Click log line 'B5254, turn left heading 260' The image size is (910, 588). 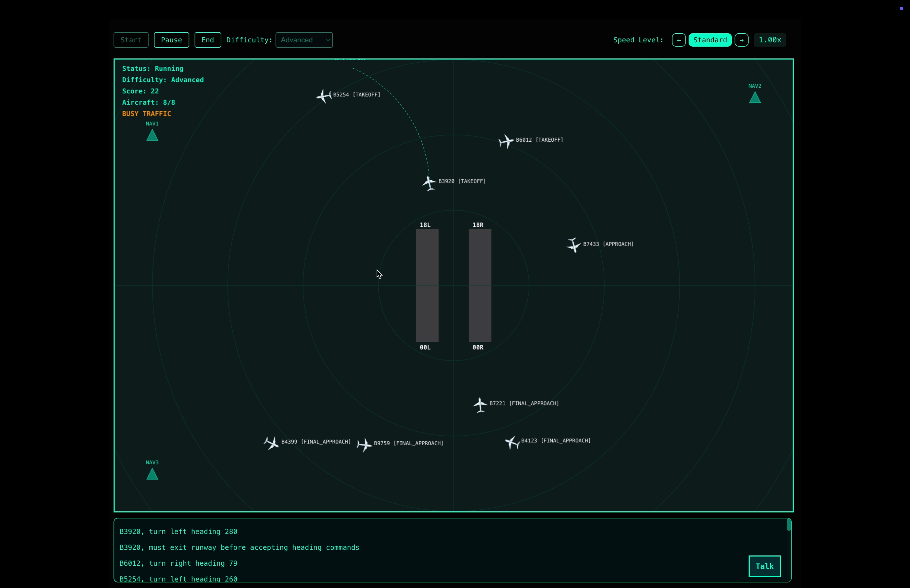[178, 579]
